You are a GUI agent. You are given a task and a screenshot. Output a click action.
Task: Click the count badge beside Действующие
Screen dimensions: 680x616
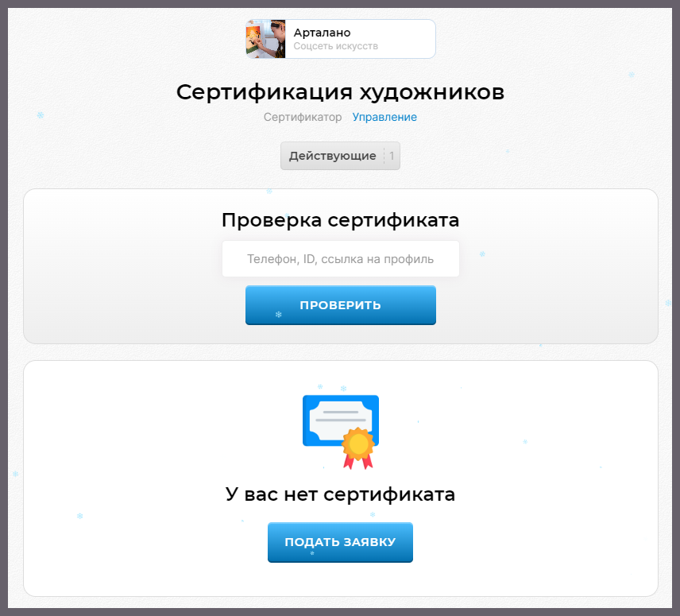coord(392,156)
